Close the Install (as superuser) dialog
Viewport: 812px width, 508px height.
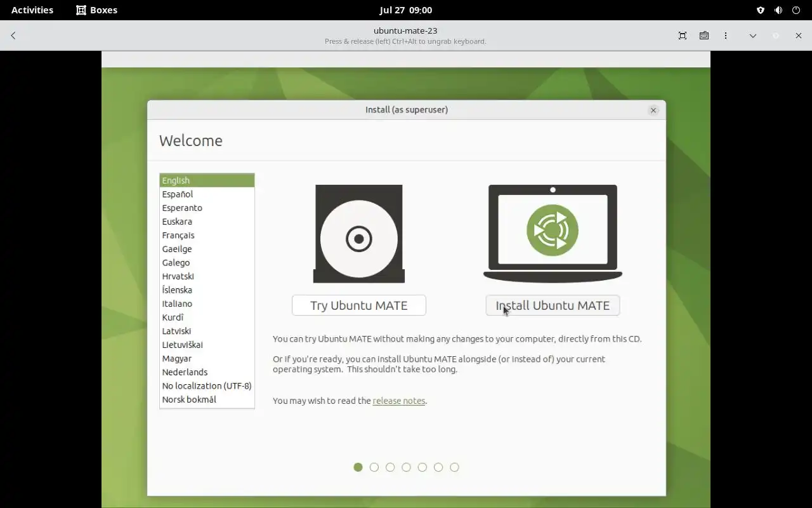(653, 110)
